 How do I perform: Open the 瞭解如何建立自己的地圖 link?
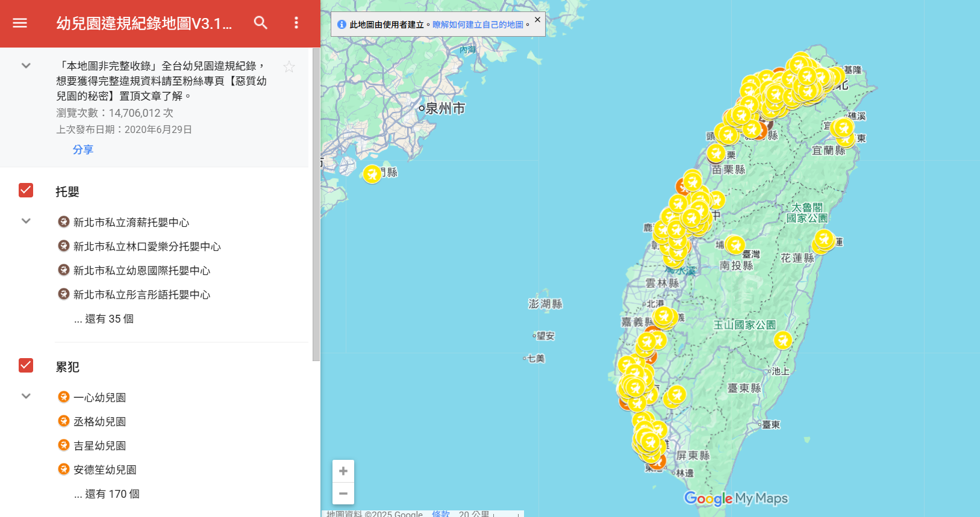point(478,25)
